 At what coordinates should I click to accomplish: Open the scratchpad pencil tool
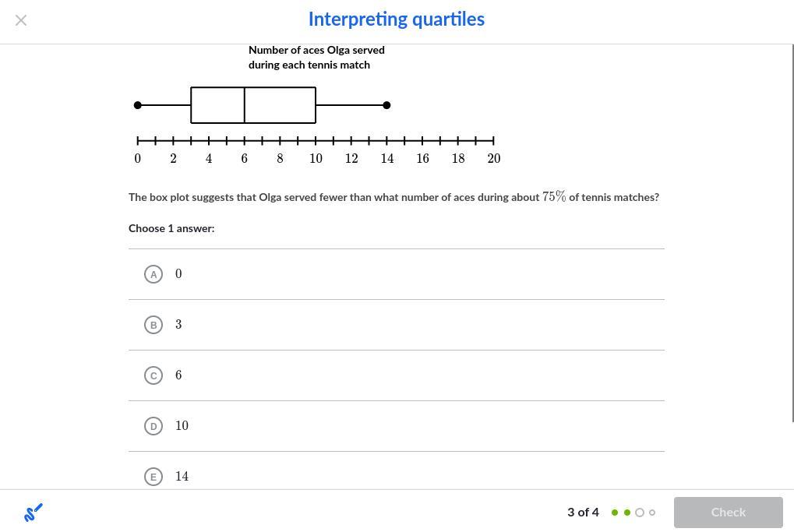click(34, 513)
